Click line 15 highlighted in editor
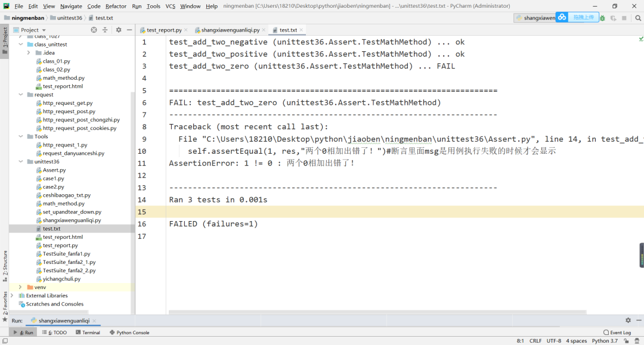Screen dimensions: 644x345 pyautogui.click(x=390, y=212)
